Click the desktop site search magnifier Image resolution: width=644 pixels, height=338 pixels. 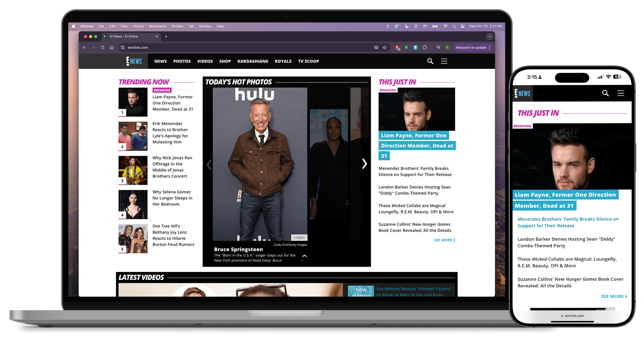coord(430,61)
